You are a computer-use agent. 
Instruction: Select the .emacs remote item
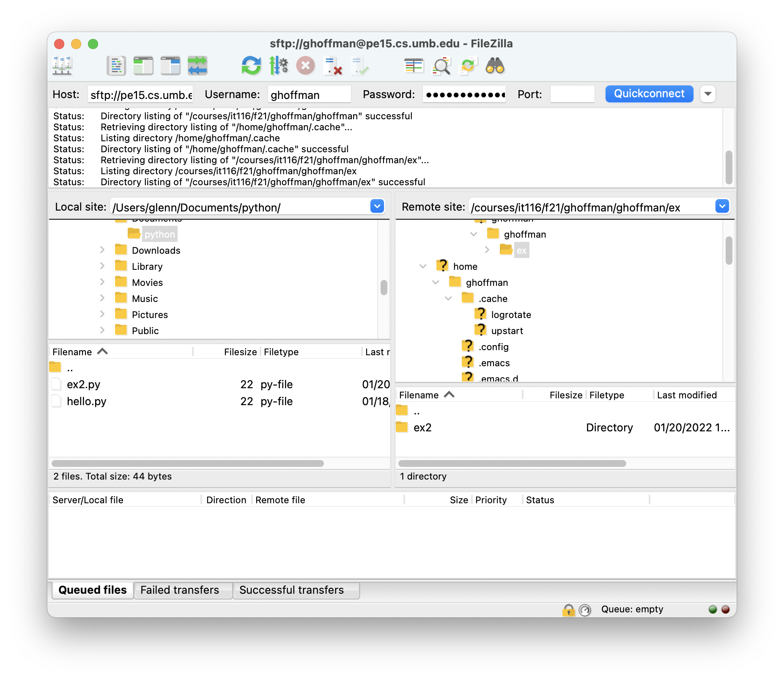pos(494,363)
